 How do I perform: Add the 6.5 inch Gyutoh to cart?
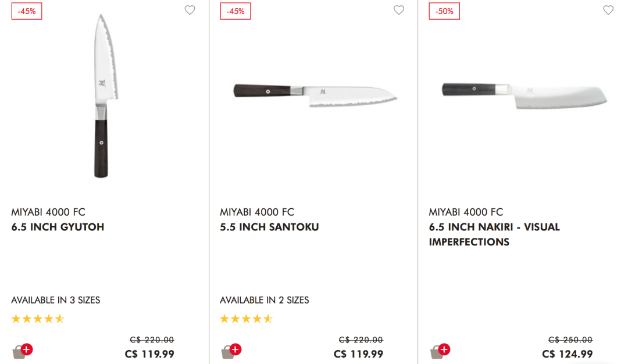pos(22,351)
